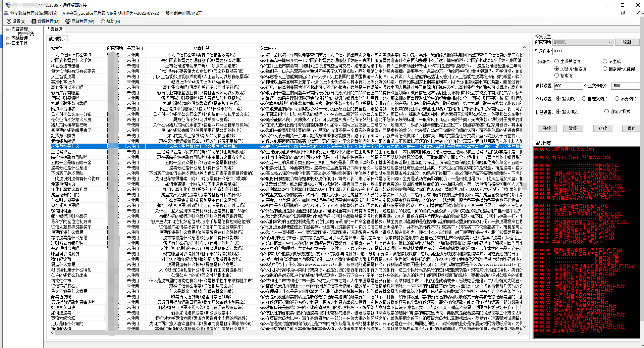Select the highlighted row 次贷危机是什么

click(x=285, y=146)
